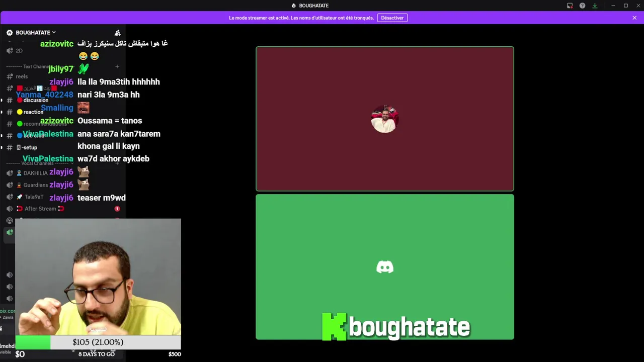This screenshot has height=362, width=644.
Task: Dismiss the streamer mode banner with its X
Action: pos(634,18)
